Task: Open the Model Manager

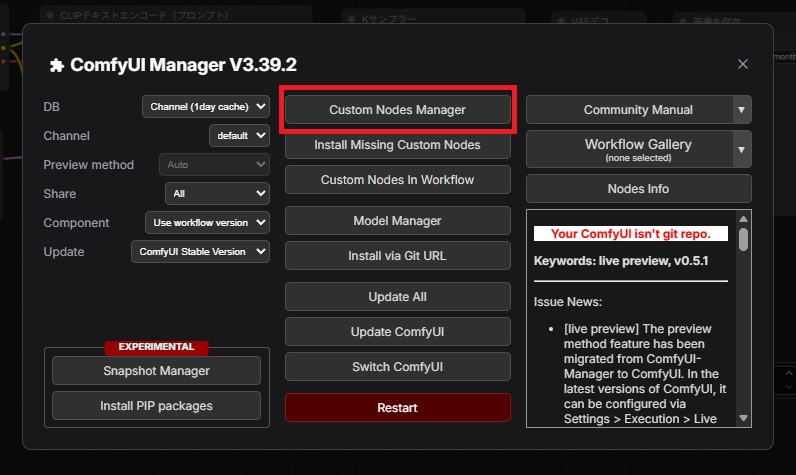Action: [x=397, y=220]
